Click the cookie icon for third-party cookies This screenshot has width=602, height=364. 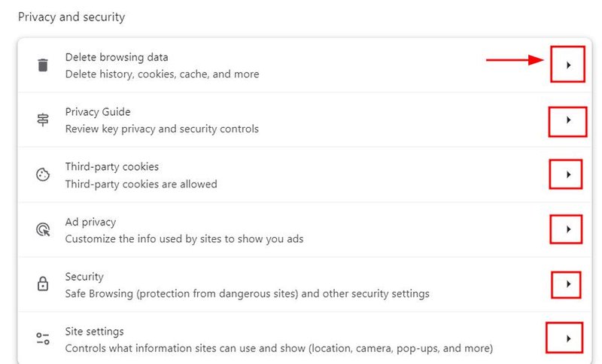(43, 174)
